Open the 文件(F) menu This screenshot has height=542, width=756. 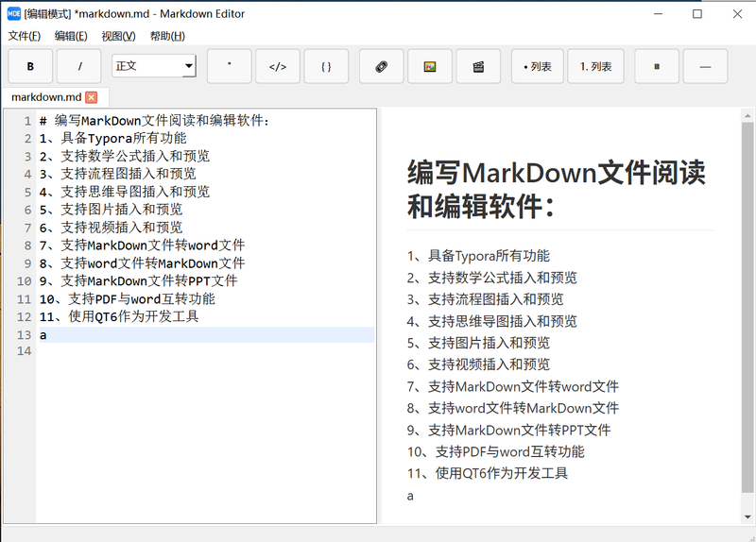pos(25,36)
